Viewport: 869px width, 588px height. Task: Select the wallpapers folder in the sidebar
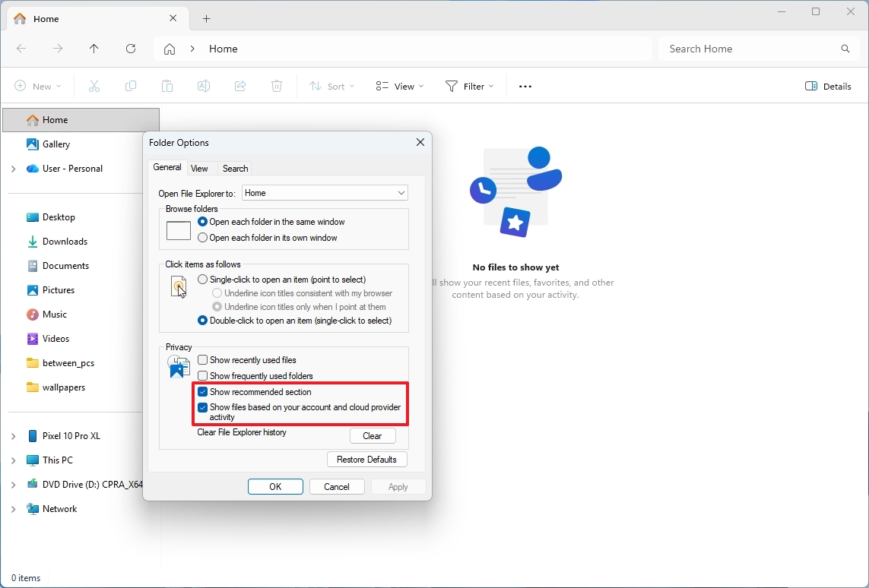(64, 387)
